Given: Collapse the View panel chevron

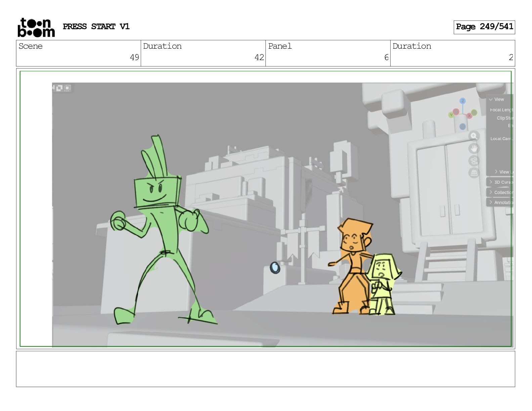Looking at the screenshot, I should pyautogui.click(x=491, y=99).
